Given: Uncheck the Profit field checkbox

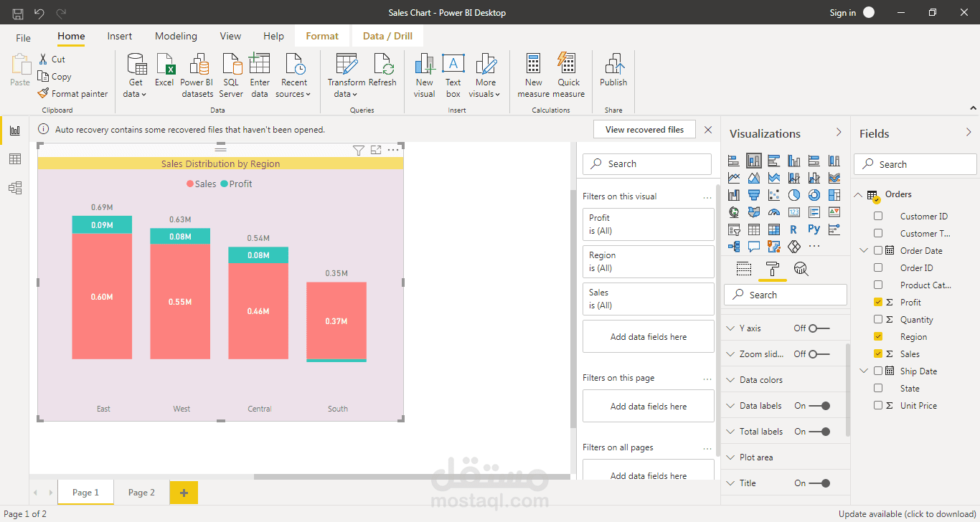Looking at the screenshot, I should coord(878,302).
